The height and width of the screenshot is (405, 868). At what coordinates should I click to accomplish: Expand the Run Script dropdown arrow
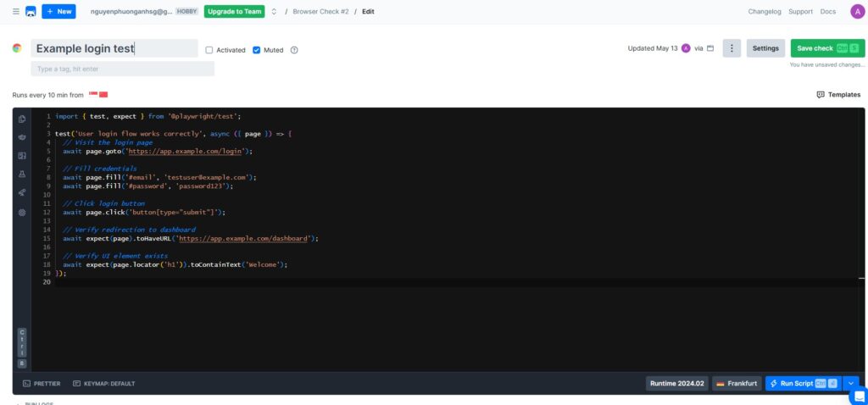[851, 384]
